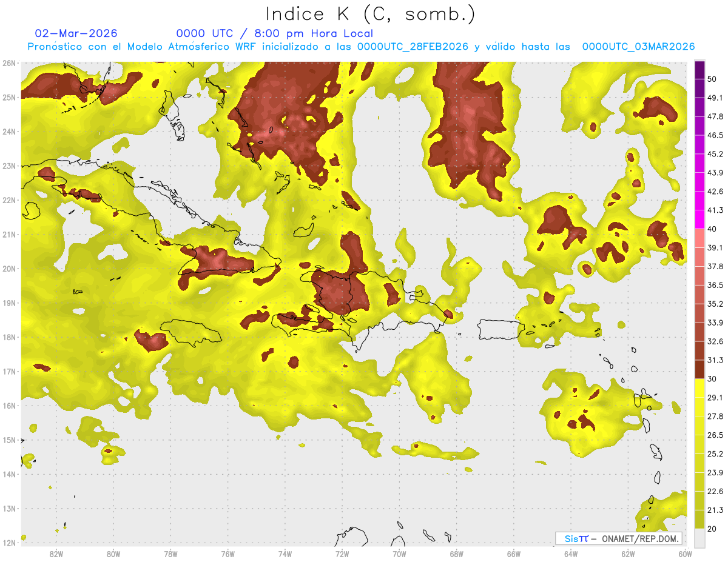Click the colorbar value label 23.9
Image resolution: width=728 pixels, height=562 pixels.
coord(715,473)
